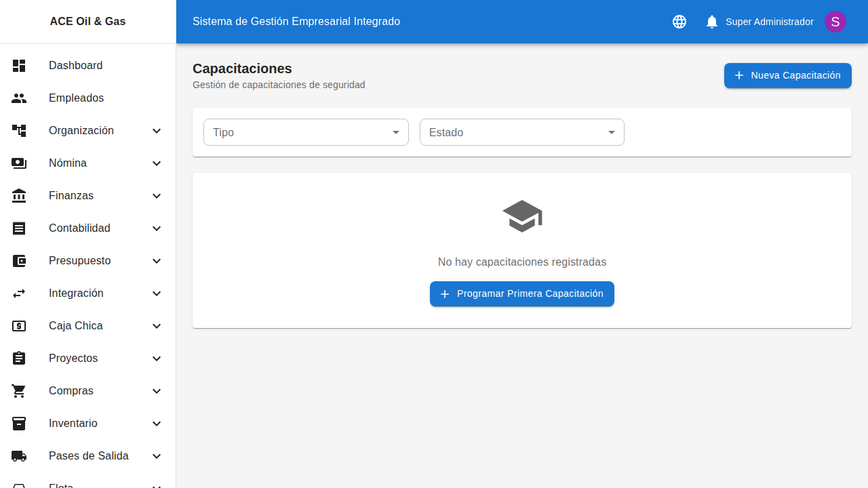Collapse the Integración chevron
Image resolution: width=868 pixels, height=488 pixels.
tap(157, 293)
